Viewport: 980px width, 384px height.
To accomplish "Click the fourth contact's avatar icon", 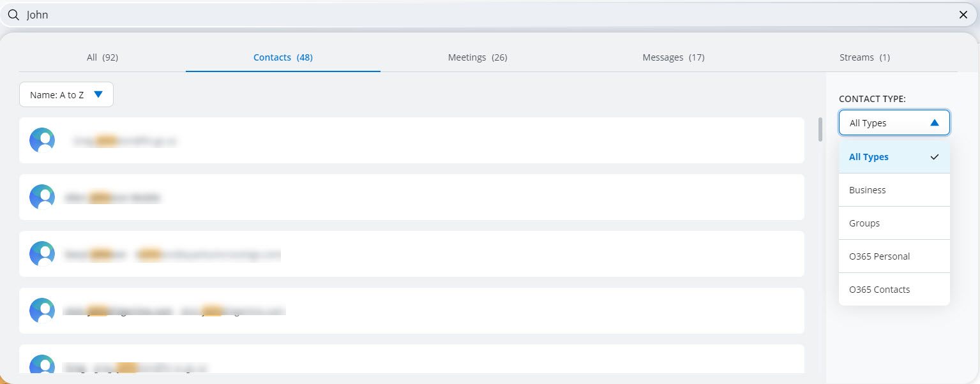I will pos(42,311).
